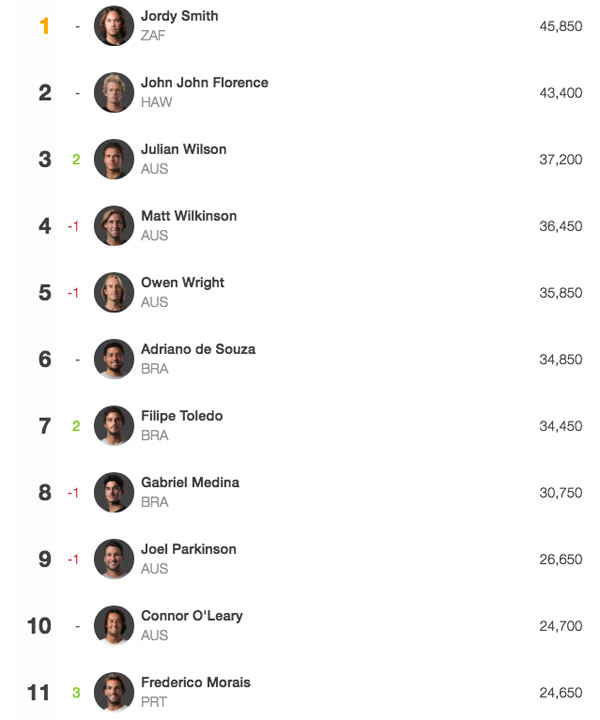This screenshot has width=600, height=720.
Task: Click Frederico Morais's green 3 rank change
Action: [x=76, y=692]
